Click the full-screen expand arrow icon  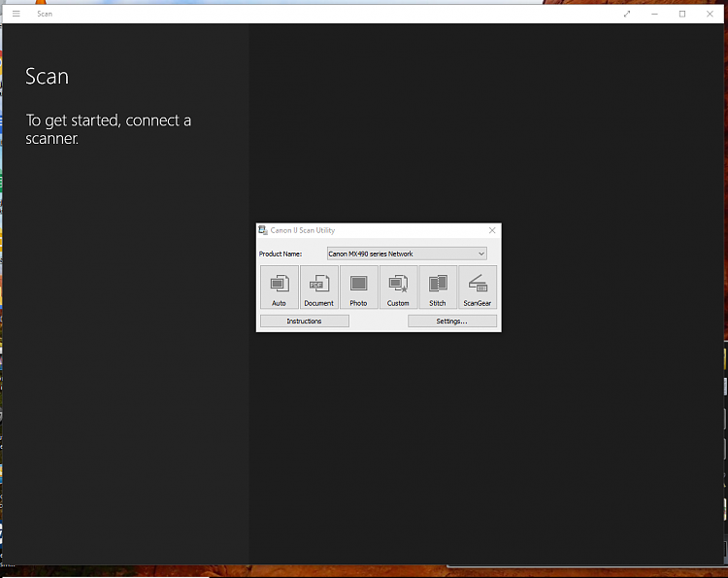[627, 14]
